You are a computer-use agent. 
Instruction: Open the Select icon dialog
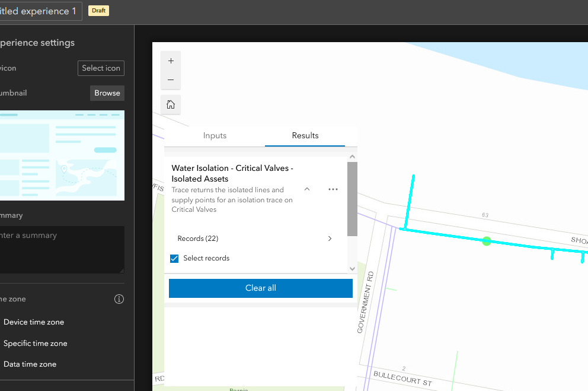click(x=101, y=68)
